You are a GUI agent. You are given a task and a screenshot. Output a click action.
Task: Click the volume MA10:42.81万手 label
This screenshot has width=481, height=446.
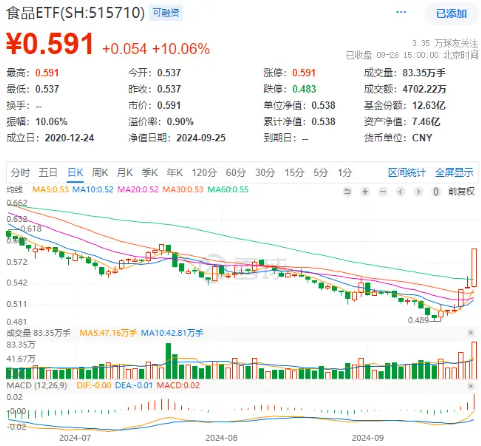pos(172,333)
